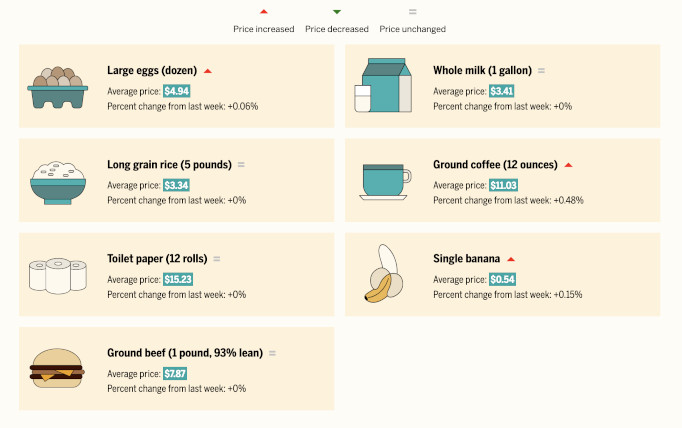Image resolution: width=682 pixels, height=428 pixels.
Task: Click the green Price decreased legend triangle
Action: (337, 12)
